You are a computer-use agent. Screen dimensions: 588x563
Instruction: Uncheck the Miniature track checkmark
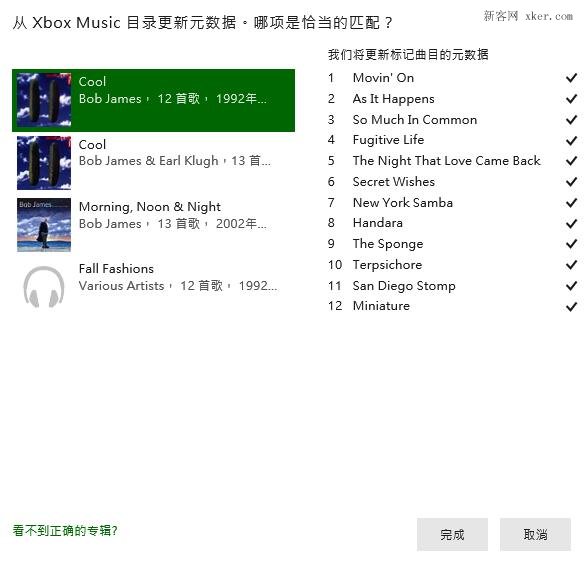571,306
